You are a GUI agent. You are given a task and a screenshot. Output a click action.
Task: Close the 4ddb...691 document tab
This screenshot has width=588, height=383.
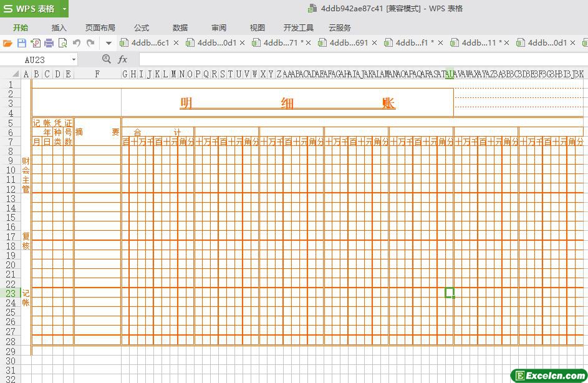(374, 43)
